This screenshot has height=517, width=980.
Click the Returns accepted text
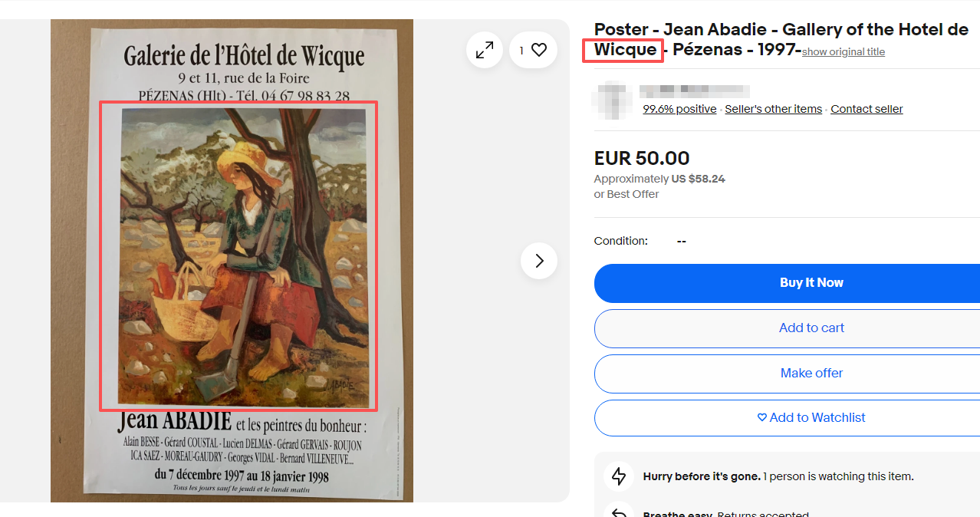[x=763, y=514]
